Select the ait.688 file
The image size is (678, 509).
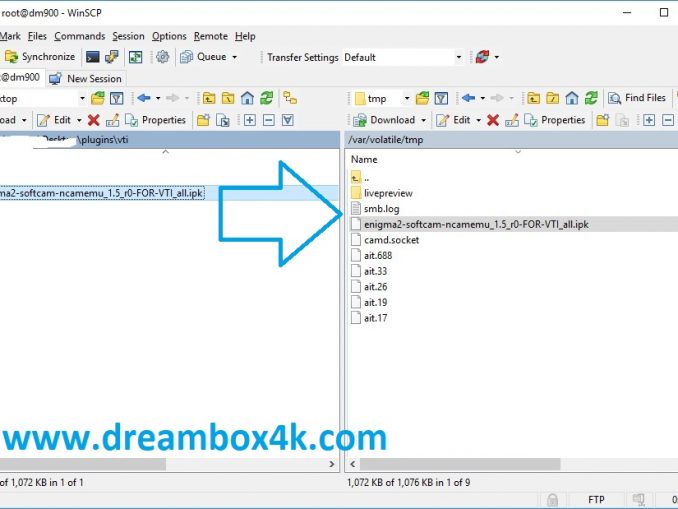point(371,256)
